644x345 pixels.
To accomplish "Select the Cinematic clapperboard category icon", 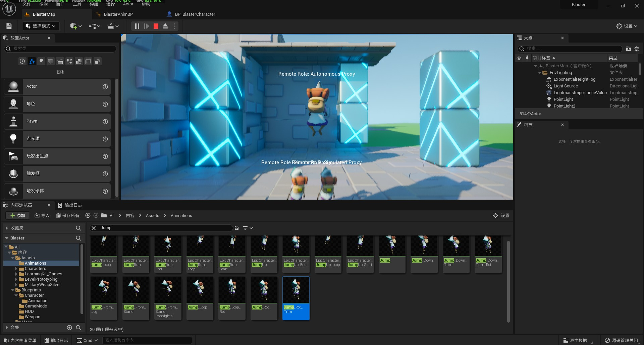I will [x=60, y=61].
